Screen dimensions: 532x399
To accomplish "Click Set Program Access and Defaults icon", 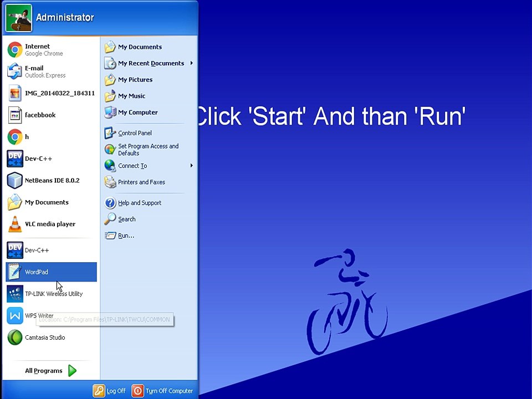I will [x=110, y=149].
